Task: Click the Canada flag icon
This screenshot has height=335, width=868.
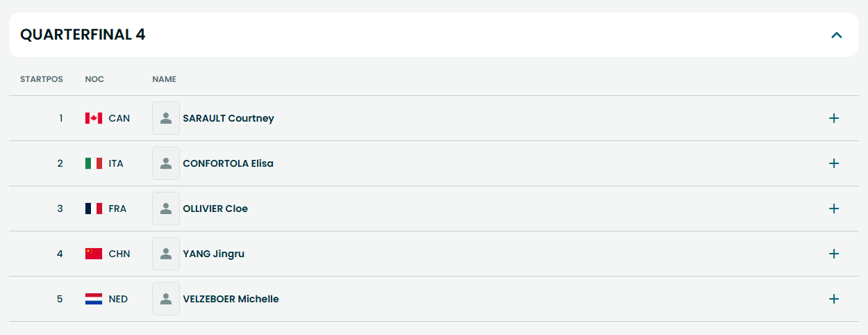Action: 94,118
